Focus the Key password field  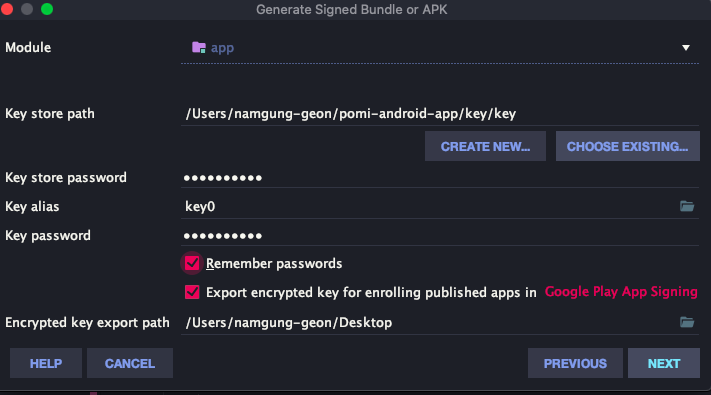point(440,235)
